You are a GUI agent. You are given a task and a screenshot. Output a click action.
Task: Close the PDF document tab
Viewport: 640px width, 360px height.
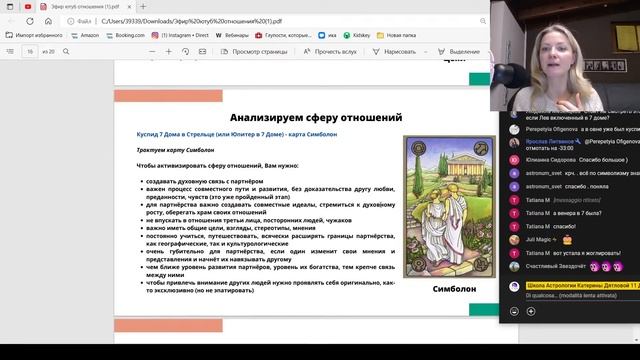pos(129,7)
